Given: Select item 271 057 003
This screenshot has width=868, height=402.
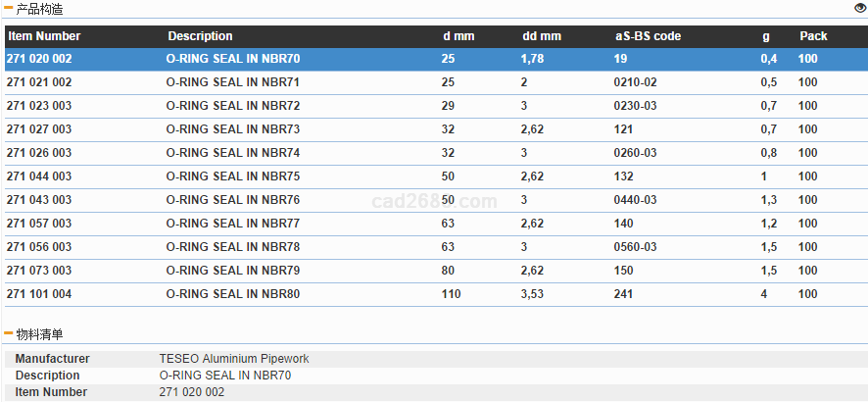Looking at the screenshot, I should (39, 224).
